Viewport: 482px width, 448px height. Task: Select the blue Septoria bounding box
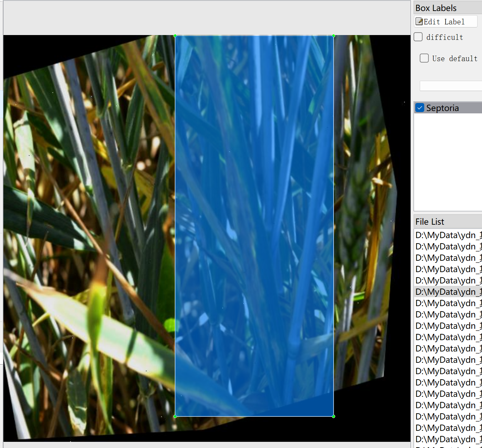[x=254, y=226]
